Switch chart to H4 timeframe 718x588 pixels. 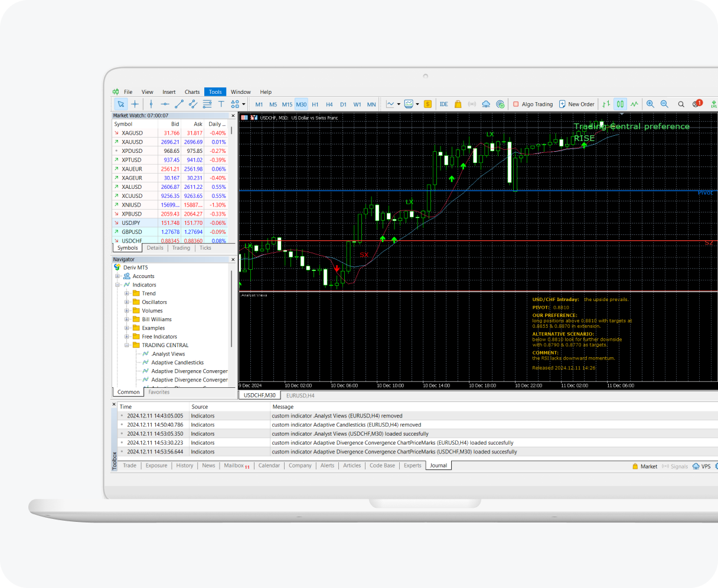pyautogui.click(x=329, y=104)
